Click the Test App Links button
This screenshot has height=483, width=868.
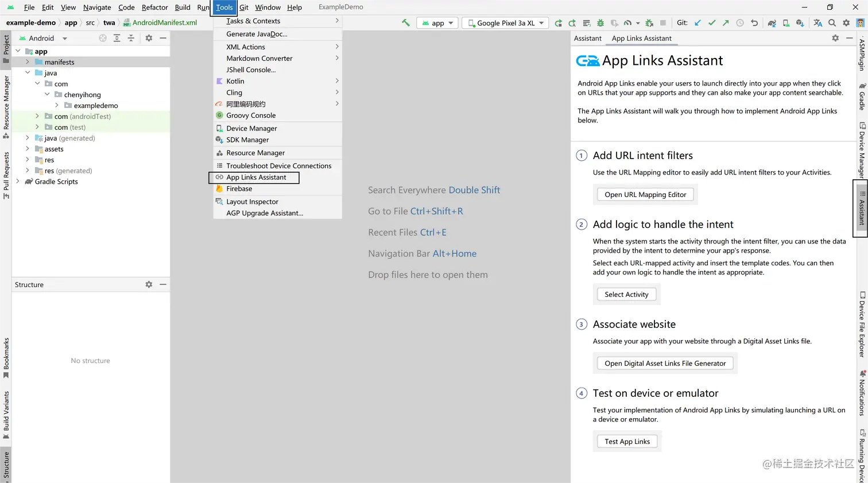[627, 442]
